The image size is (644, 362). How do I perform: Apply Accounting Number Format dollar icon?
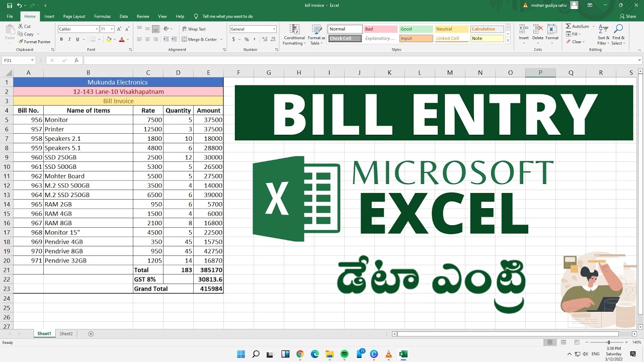233,39
